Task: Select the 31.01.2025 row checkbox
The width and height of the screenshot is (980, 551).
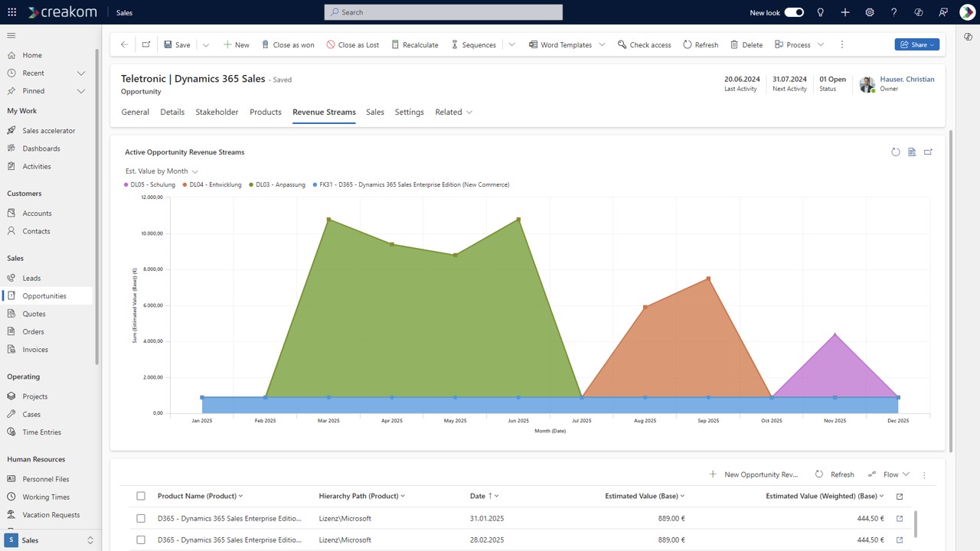Action: pyautogui.click(x=141, y=518)
